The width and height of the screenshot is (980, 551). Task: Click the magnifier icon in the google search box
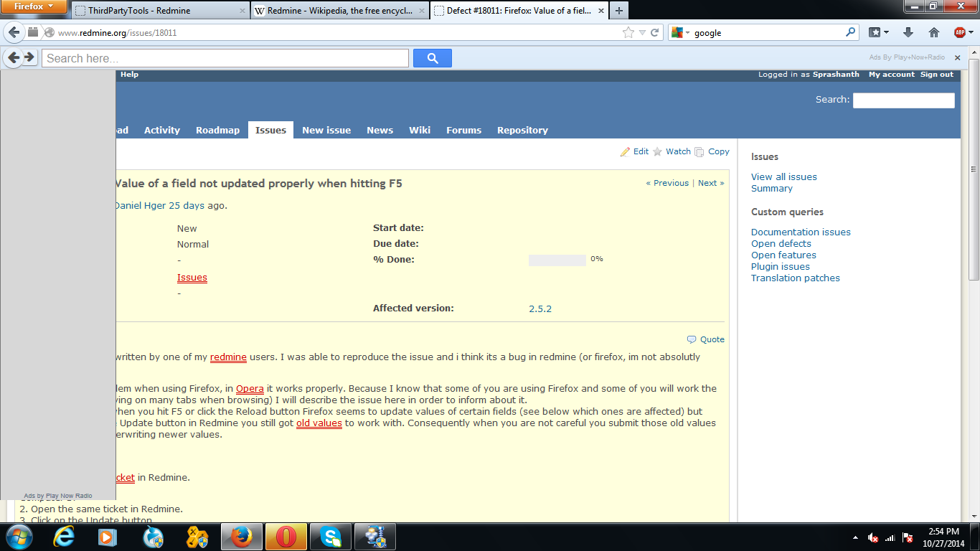(850, 32)
